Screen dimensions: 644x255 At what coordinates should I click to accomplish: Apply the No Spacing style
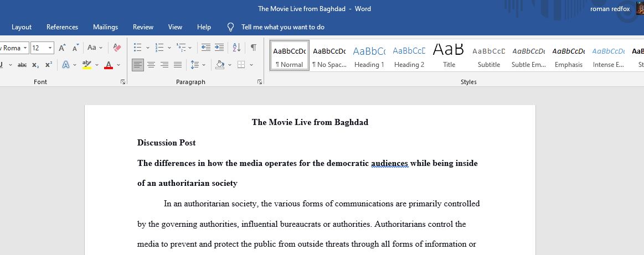coord(329,55)
